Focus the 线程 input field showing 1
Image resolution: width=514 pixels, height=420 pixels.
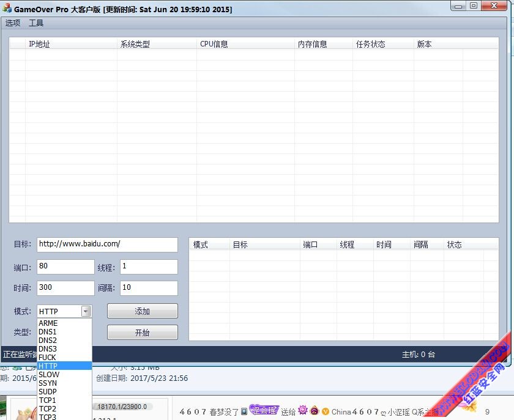point(149,267)
